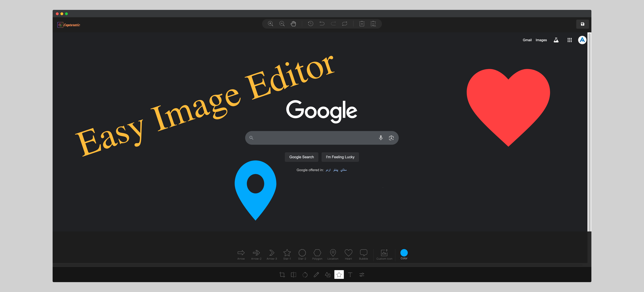Delete all objects with ALL trash icon

[373, 24]
